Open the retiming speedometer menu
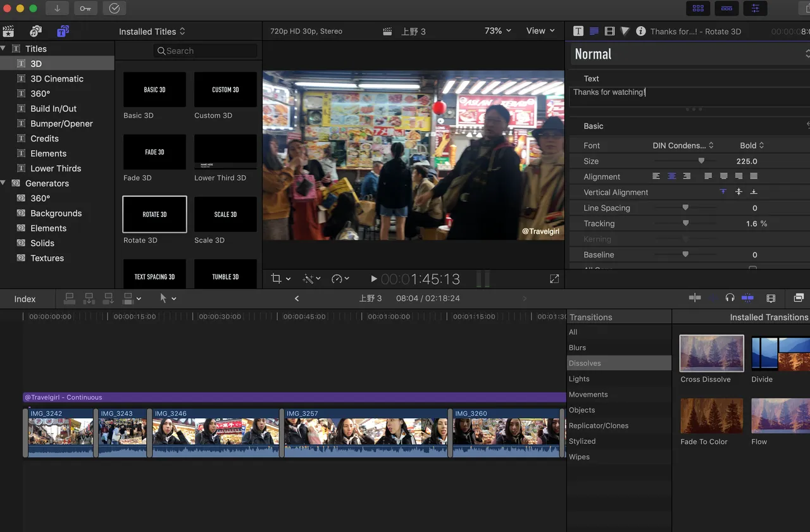Image resolution: width=810 pixels, height=532 pixels. click(x=340, y=278)
